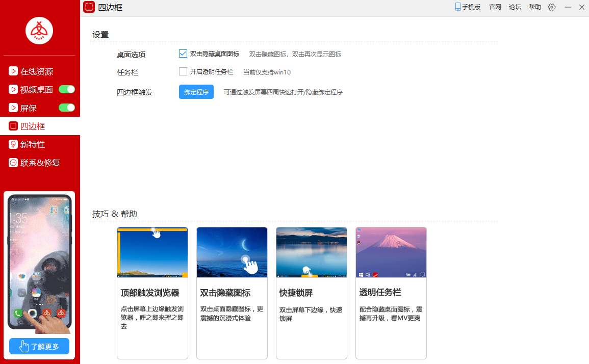Open the 论坛 link
The height and width of the screenshot is (364, 589).
[x=515, y=7]
